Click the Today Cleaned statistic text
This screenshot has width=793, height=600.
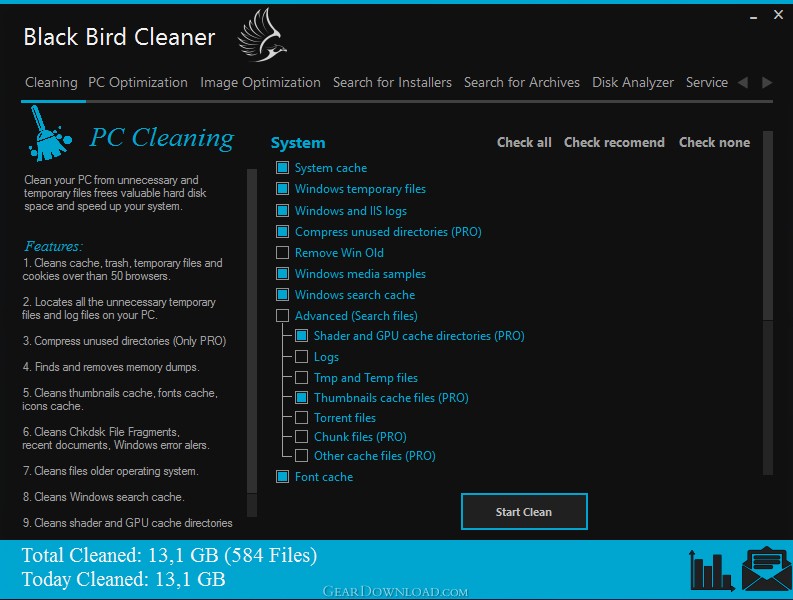(x=123, y=579)
